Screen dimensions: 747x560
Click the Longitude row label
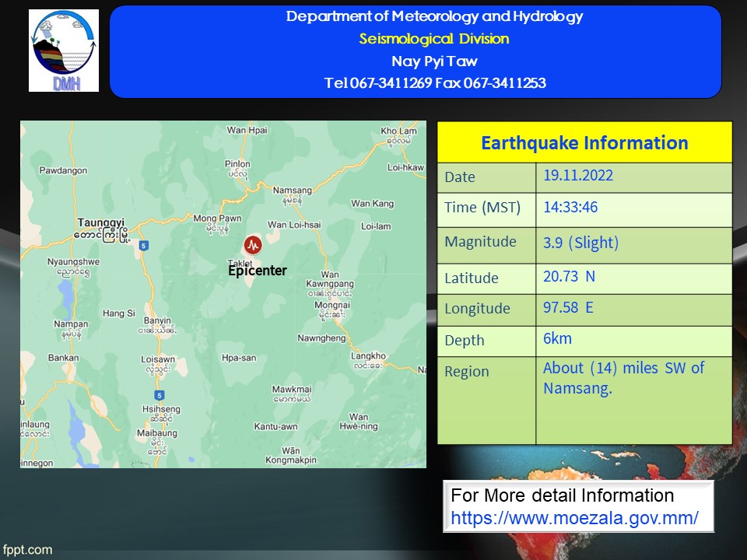pos(477,309)
